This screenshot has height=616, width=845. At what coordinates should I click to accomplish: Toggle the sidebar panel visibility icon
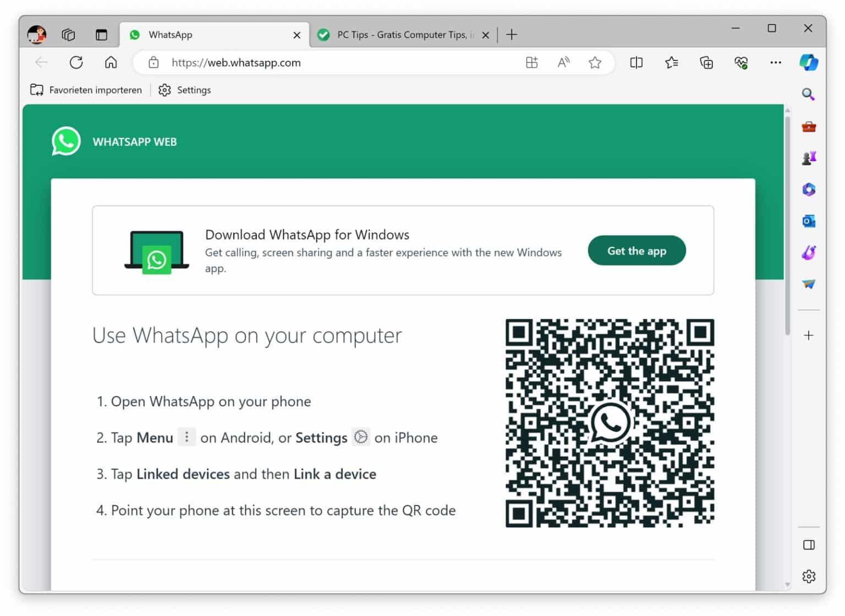[809, 544]
